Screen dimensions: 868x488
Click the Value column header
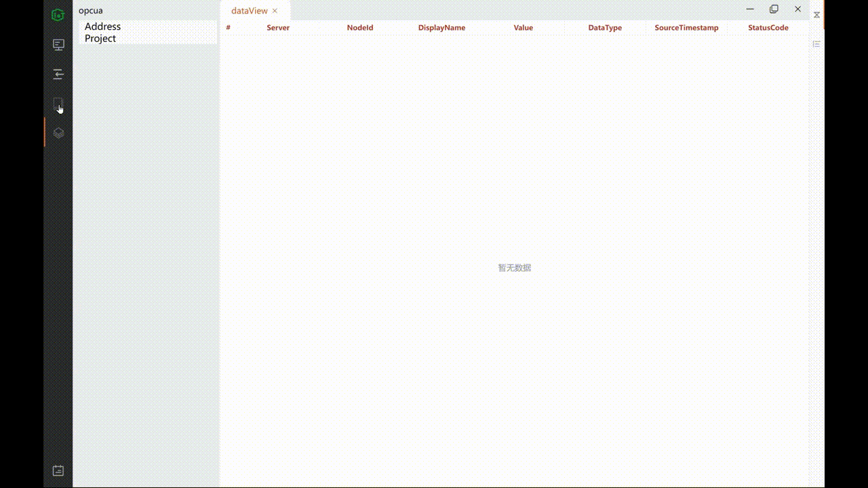pos(524,28)
